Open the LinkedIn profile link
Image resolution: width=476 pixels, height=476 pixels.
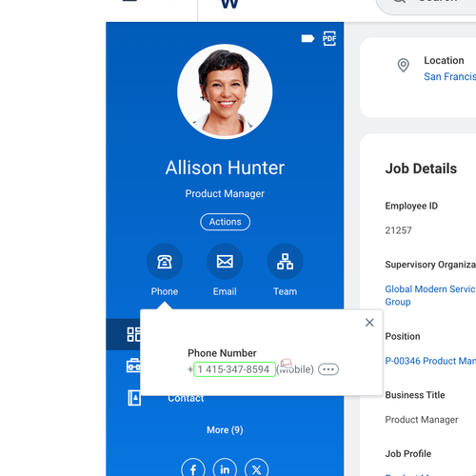tap(225, 469)
